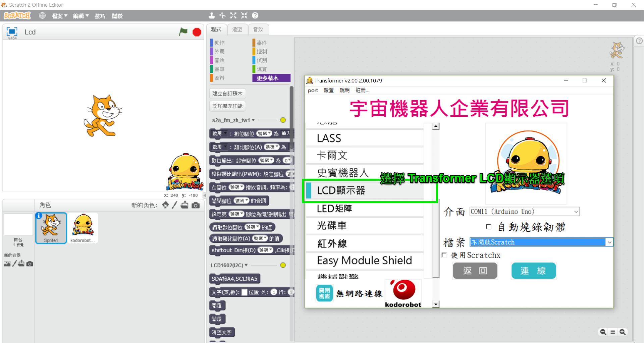Click the green flag to start the project
The image size is (644, 343).
(x=183, y=32)
